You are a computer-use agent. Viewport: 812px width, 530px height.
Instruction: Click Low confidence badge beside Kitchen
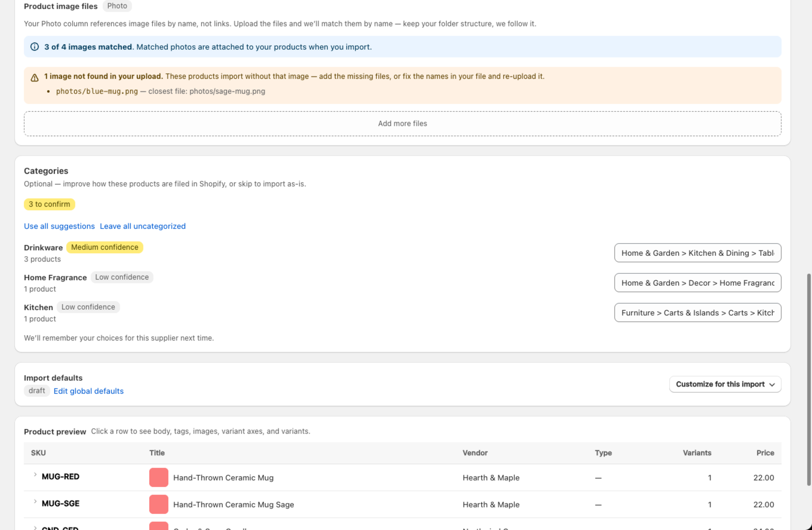[88, 307]
